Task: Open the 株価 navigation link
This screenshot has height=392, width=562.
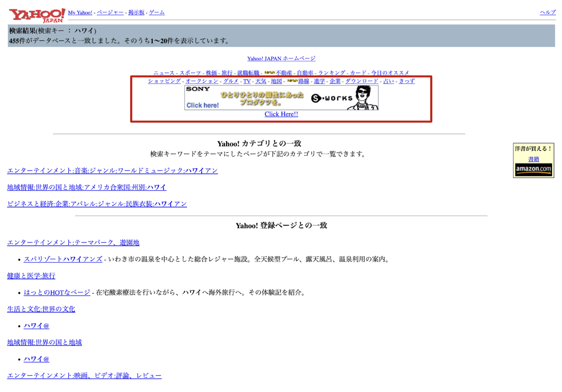Action: click(x=211, y=73)
